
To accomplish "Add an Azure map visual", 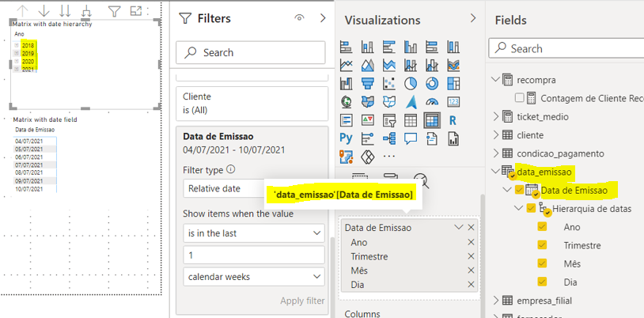I will point(411,101).
